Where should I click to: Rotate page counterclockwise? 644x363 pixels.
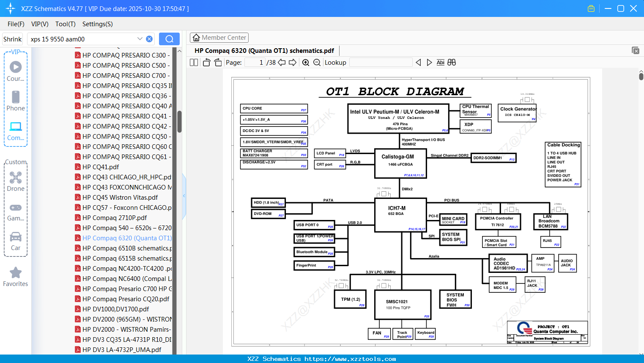click(206, 62)
